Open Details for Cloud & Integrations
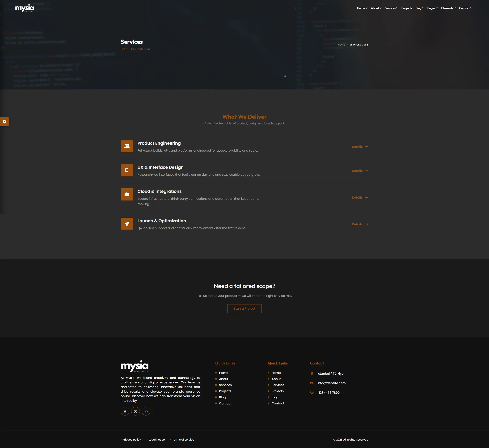Viewport: 489px width, 448px height. pyautogui.click(x=360, y=198)
